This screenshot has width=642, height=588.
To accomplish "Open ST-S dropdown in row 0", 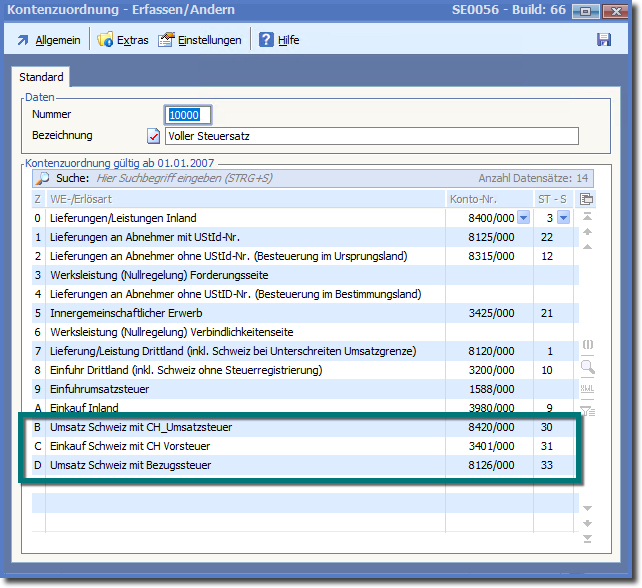I will [563, 218].
